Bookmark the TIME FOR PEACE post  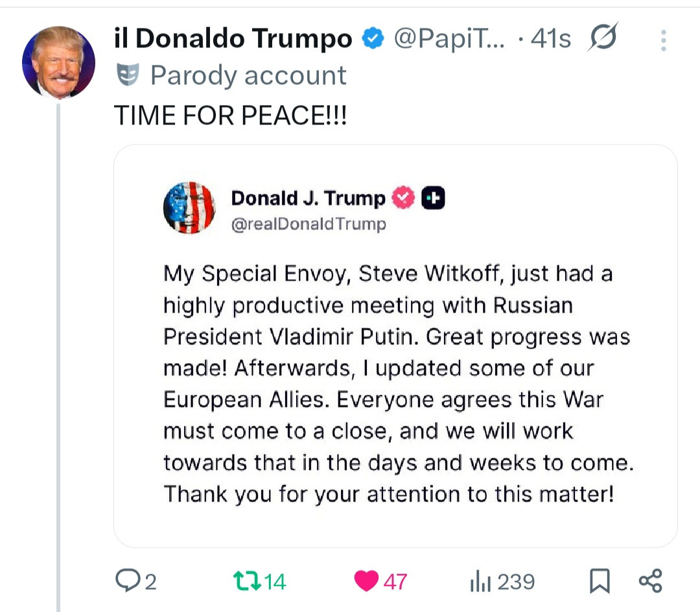tap(600, 580)
